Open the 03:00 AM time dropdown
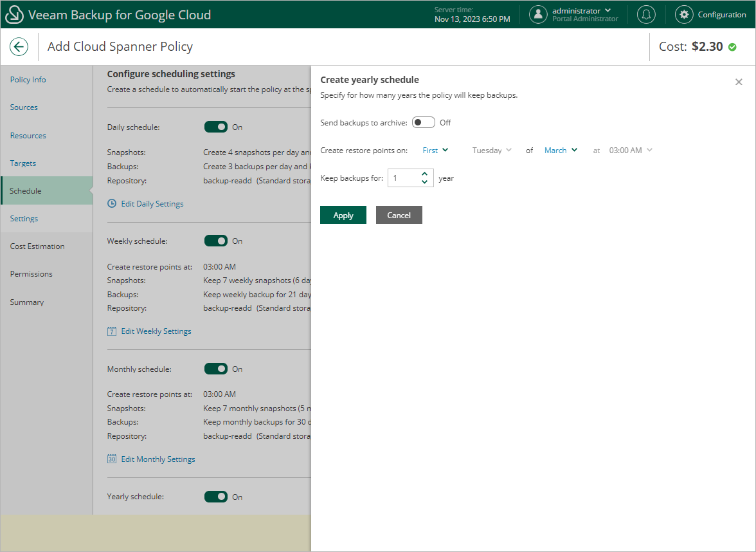The width and height of the screenshot is (756, 552). coord(631,150)
